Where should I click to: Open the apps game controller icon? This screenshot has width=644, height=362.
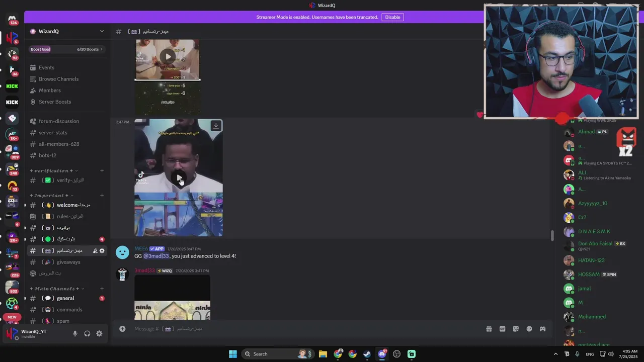(542, 329)
